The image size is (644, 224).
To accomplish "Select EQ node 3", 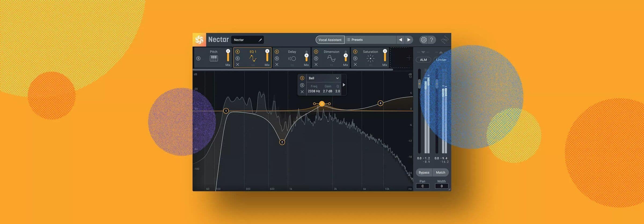I will tap(322, 104).
